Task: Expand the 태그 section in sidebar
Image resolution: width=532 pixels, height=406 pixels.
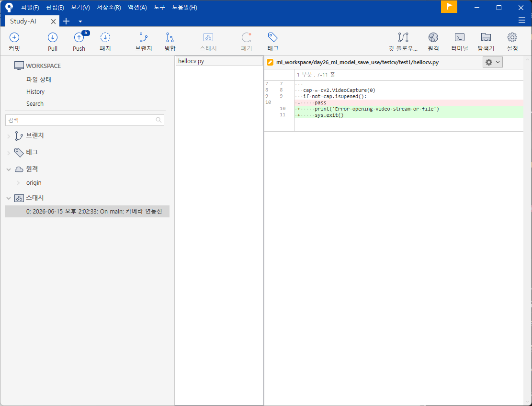Action: (9, 153)
